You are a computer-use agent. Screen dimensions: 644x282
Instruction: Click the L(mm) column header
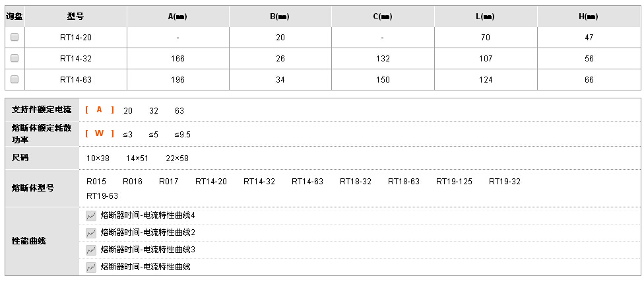click(x=486, y=17)
